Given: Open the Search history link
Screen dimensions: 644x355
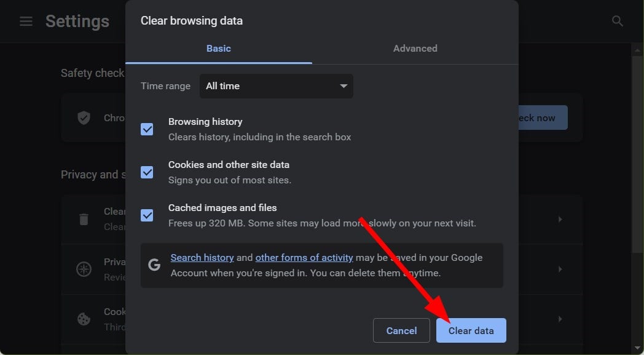Looking at the screenshot, I should point(202,258).
